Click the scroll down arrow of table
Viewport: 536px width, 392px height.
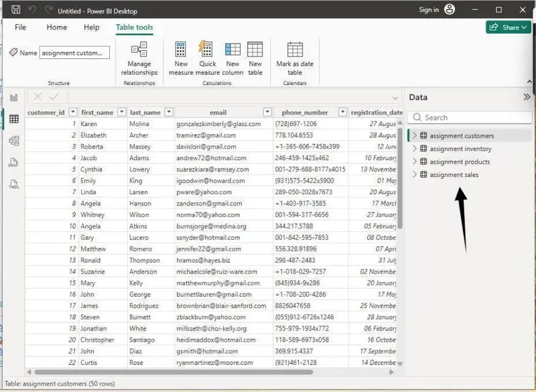point(400,364)
